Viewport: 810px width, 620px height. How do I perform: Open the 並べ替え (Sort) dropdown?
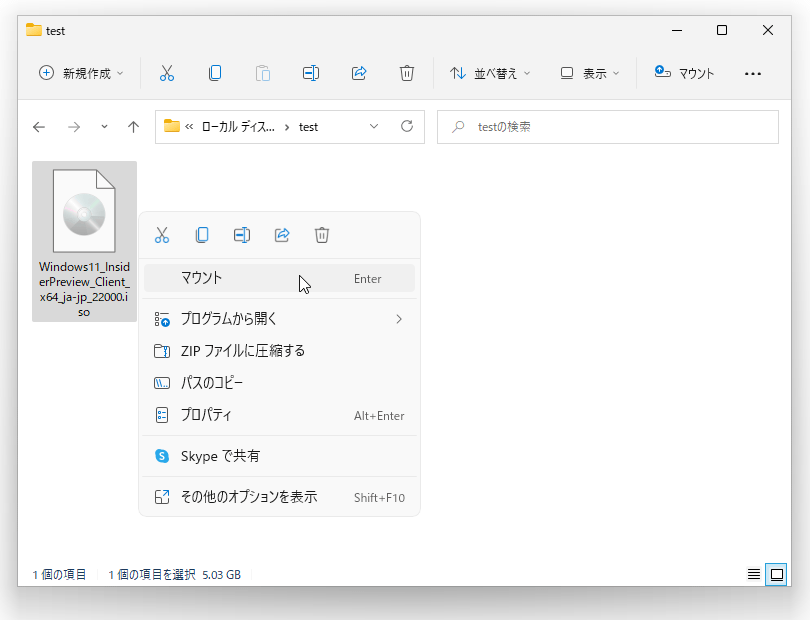click(490, 73)
